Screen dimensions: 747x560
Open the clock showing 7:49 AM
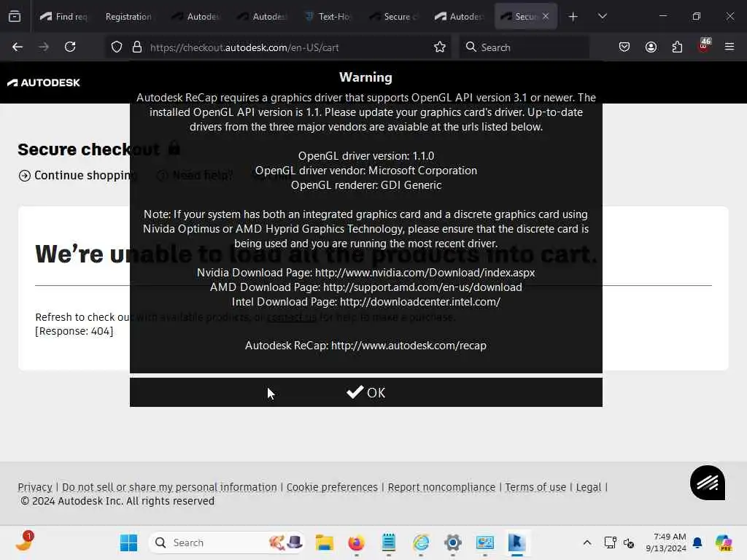click(x=666, y=542)
